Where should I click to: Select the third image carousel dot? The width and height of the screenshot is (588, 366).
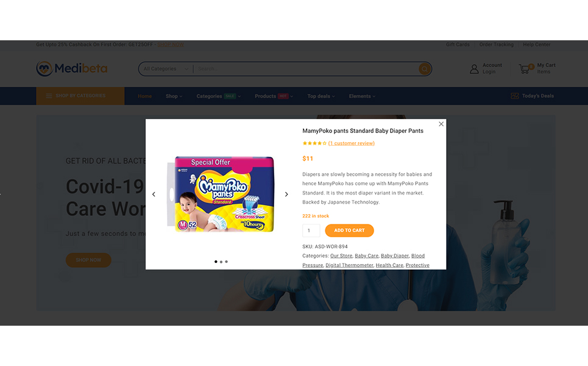point(226,262)
